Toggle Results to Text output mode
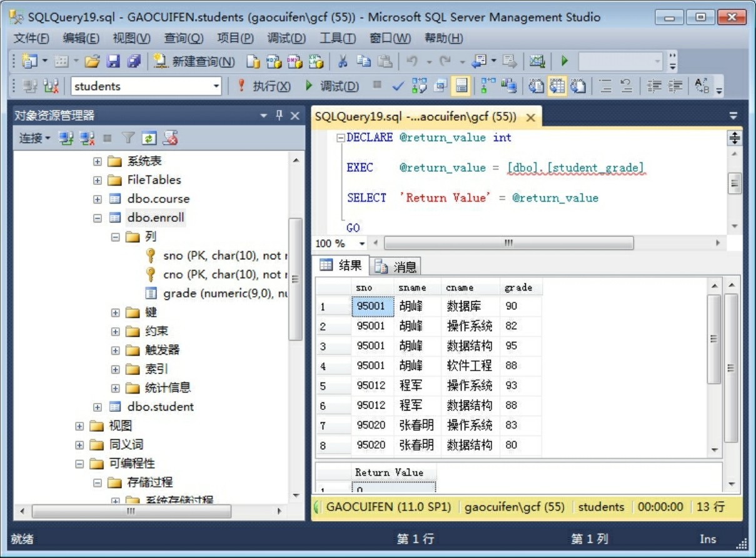 tap(536, 86)
